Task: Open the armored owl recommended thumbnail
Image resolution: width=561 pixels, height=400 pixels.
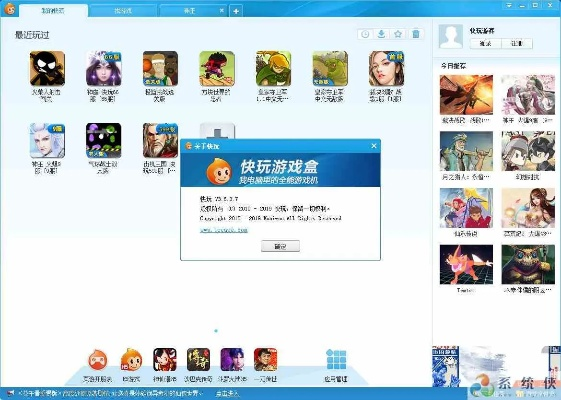Action: 528,264
